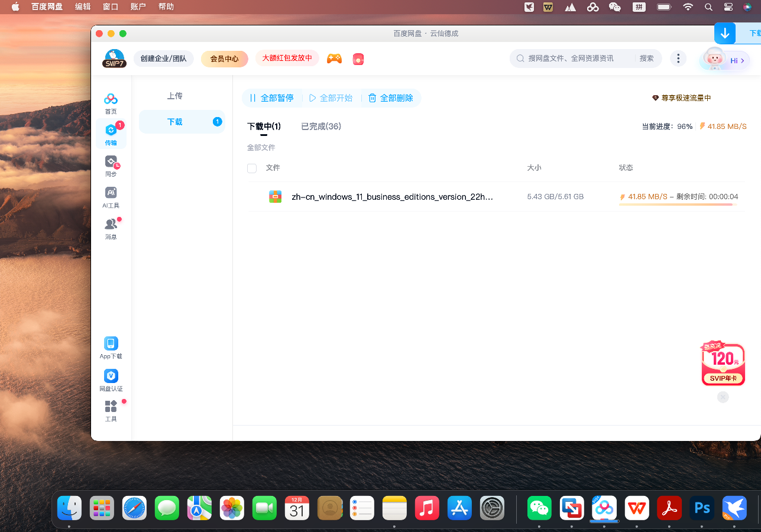Open the 网盘认证 sidebar icon

point(111,380)
